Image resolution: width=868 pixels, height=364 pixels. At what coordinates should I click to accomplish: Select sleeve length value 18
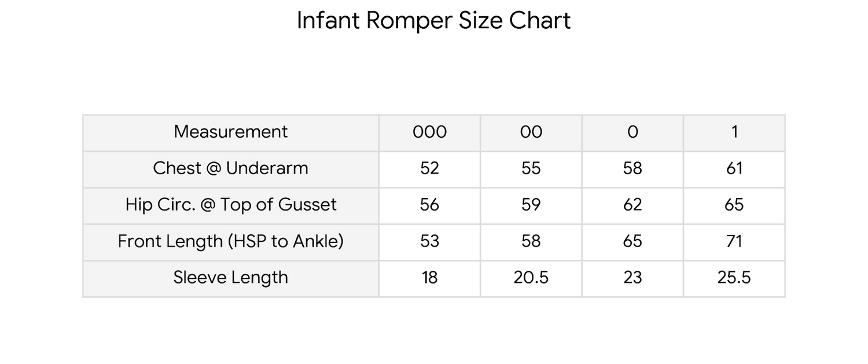(x=429, y=278)
